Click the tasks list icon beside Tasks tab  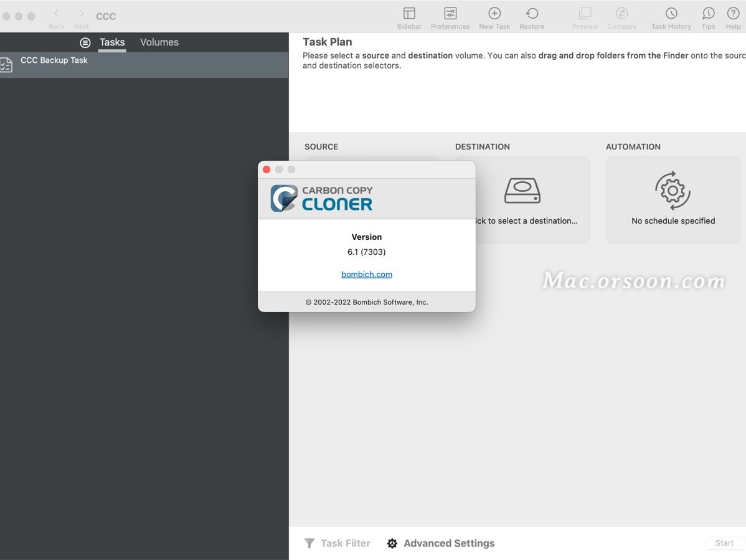click(x=85, y=42)
